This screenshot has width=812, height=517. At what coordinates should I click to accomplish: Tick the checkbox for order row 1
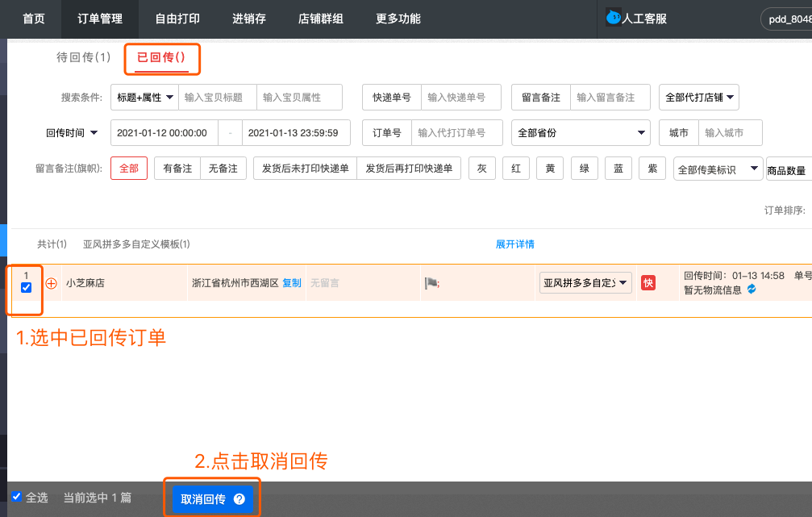pyautogui.click(x=26, y=288)
